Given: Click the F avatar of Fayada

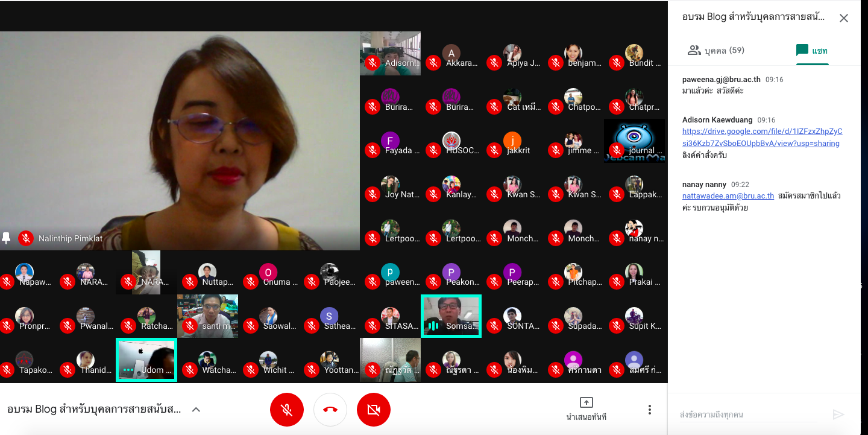Looking at the screenshot, I should coord(390,141).
